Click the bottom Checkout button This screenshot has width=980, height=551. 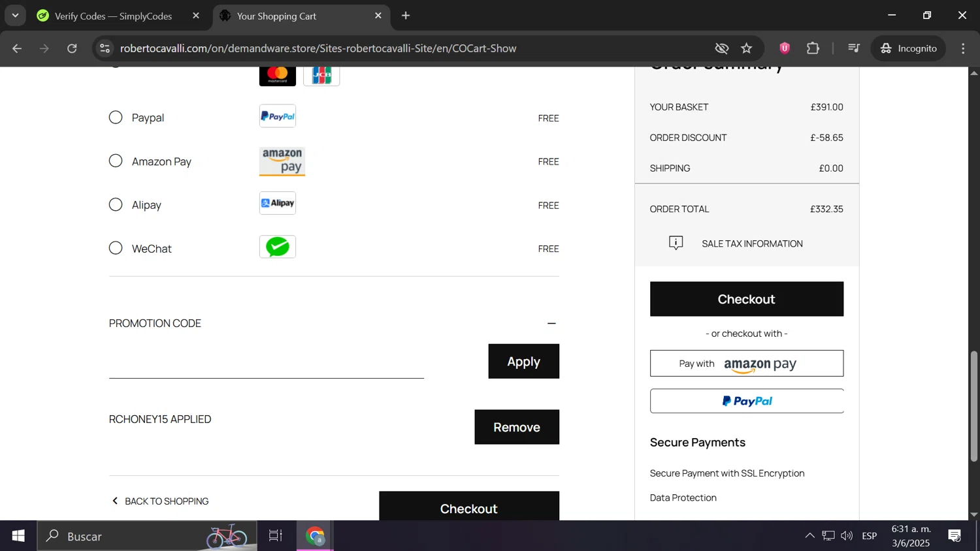pos(469,507)
